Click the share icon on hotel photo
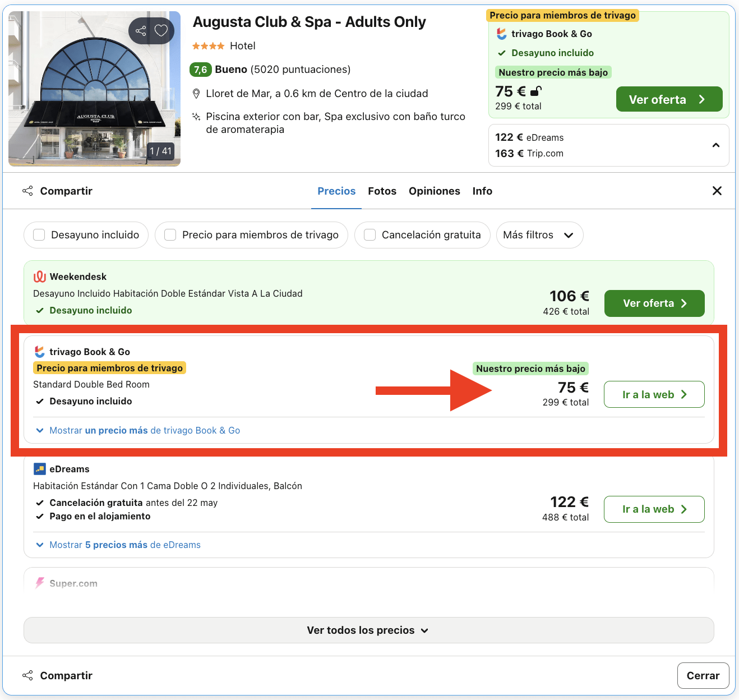This screenshot has height=700, width=739. (x=141, y=31)
